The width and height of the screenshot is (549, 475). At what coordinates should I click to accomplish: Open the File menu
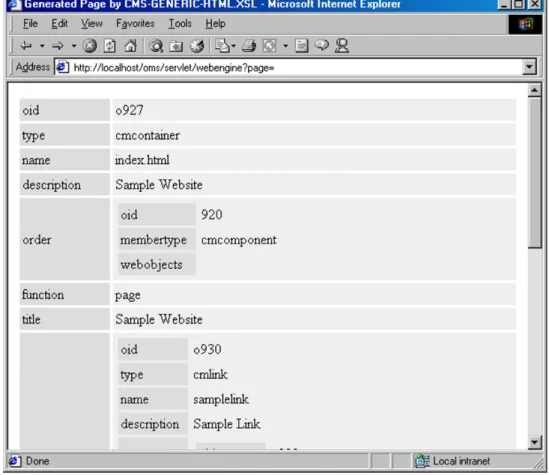(30, 23)
